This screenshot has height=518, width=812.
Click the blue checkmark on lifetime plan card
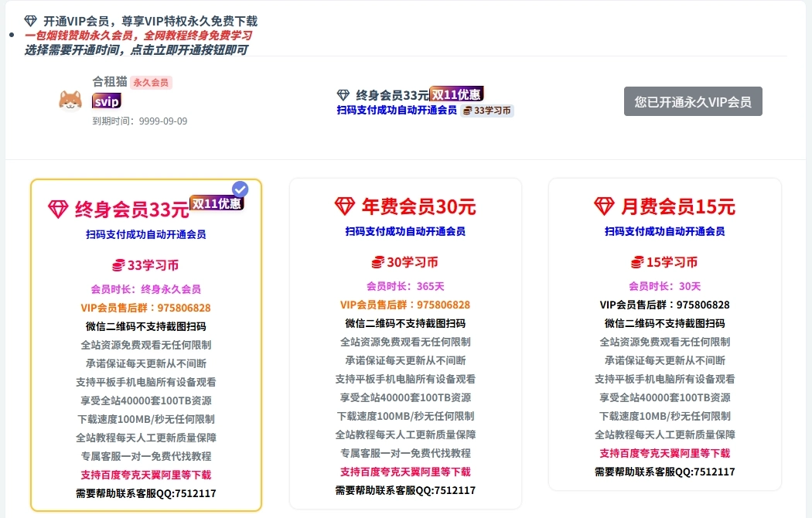(x=241, y=189)
